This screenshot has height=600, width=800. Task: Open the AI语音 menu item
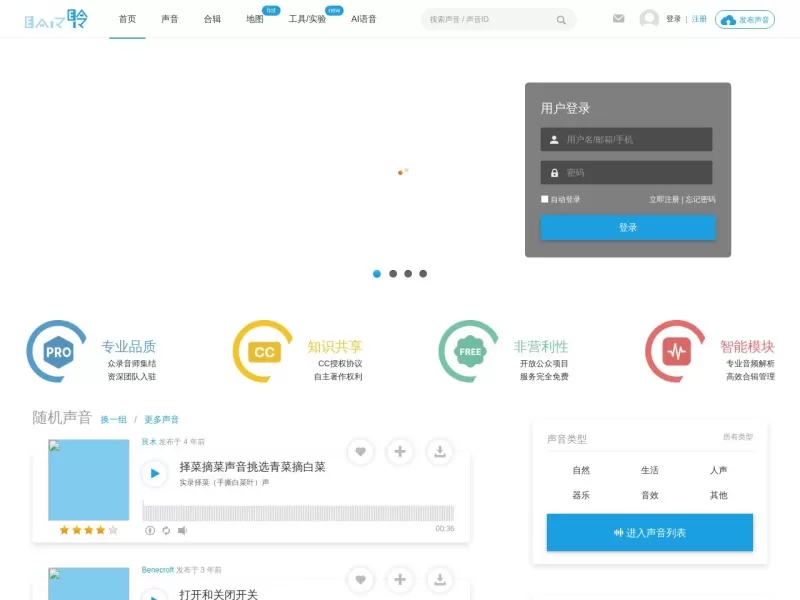pyautogui.click(x=362, y=18)
